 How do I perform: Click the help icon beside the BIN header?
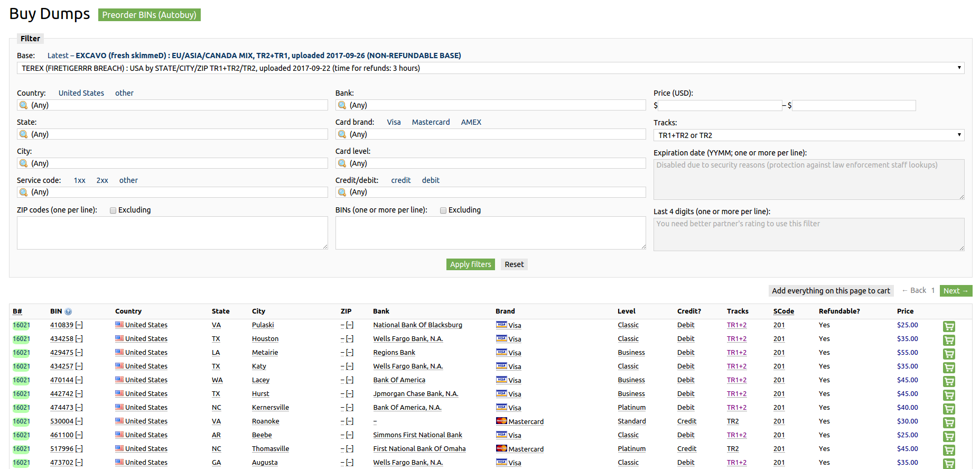coord(68,312)
